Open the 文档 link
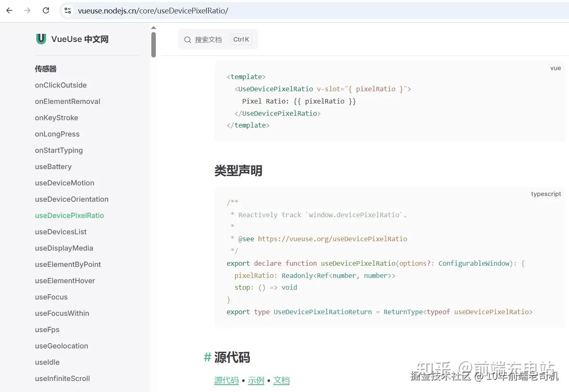Screen dimensions: 569x392 click(281, 380)
